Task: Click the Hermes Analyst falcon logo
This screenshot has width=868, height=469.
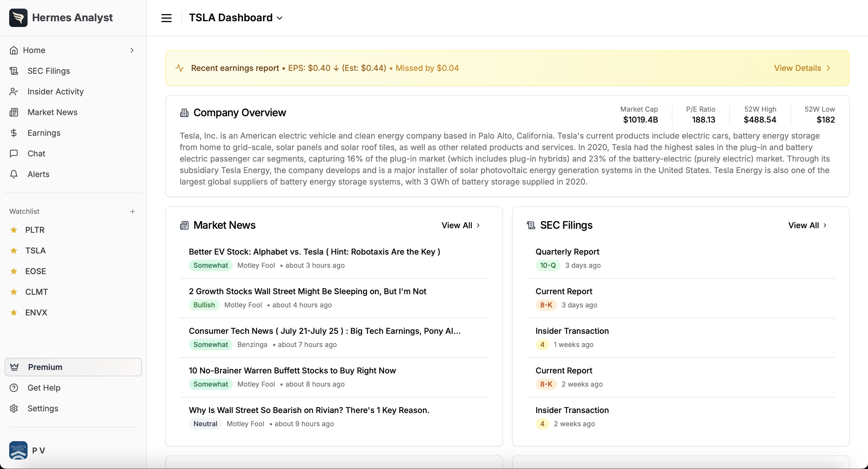Action: pyautogui.click(x=18, y=18)
